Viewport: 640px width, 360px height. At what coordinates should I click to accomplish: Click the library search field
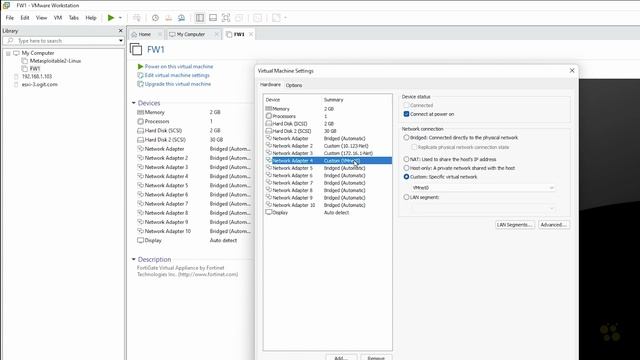[61, 40]
